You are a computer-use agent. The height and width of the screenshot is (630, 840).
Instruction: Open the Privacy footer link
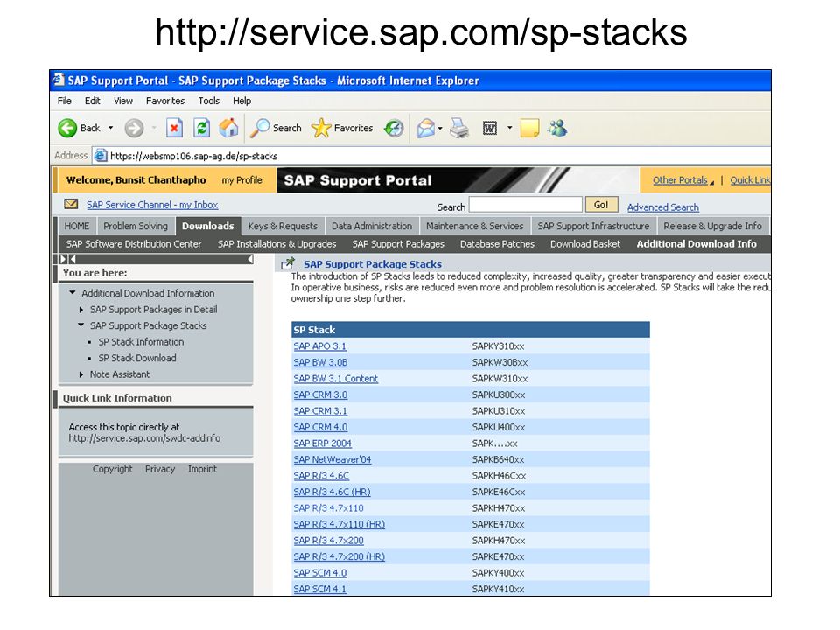[159, 469]
